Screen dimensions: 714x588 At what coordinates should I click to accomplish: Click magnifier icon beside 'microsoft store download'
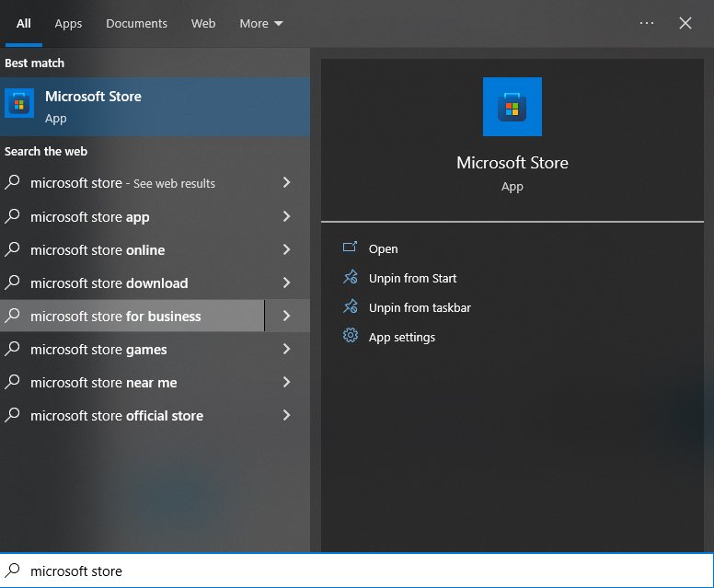13,282
